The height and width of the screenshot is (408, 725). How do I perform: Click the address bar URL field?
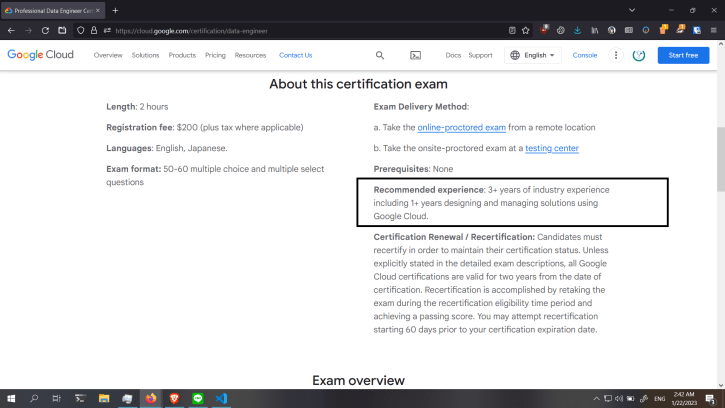pos(305,31)
